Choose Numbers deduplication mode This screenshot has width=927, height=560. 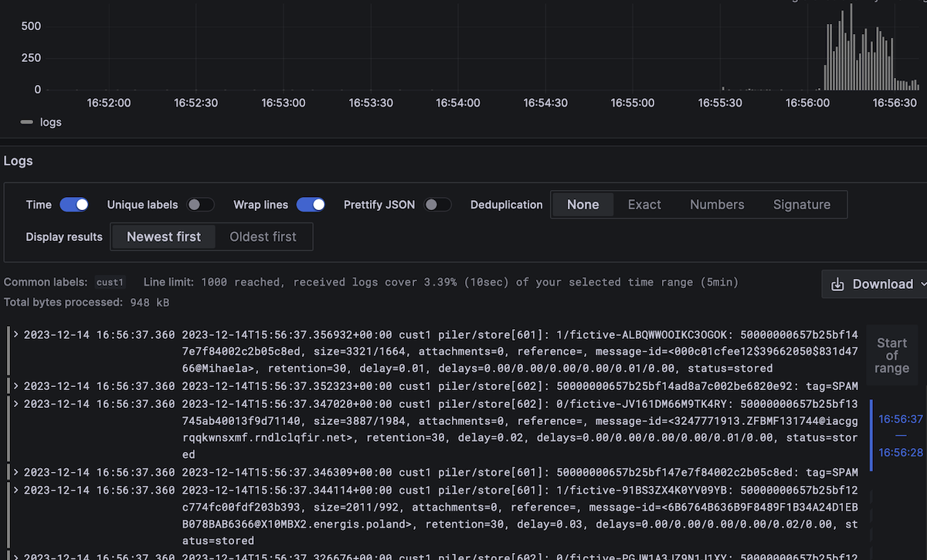(717, 205)
